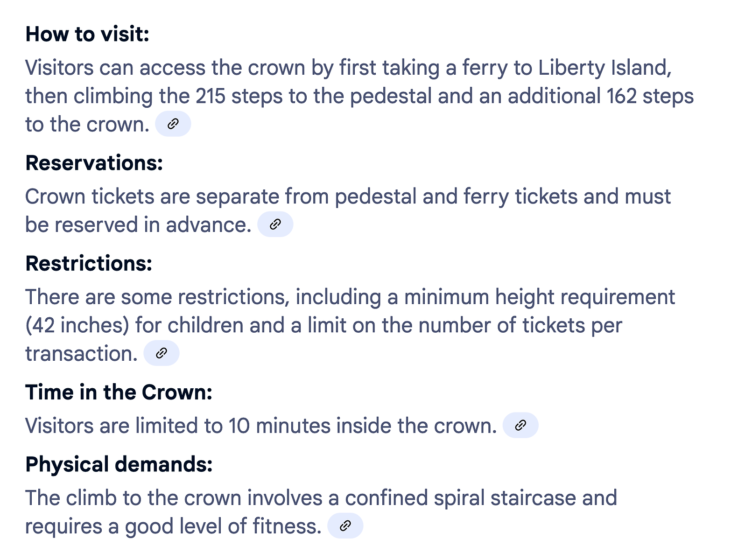Open source link icon after 'transaction.'
The width and height of the screenshot is (738, 560).
(x=161, y=353)
